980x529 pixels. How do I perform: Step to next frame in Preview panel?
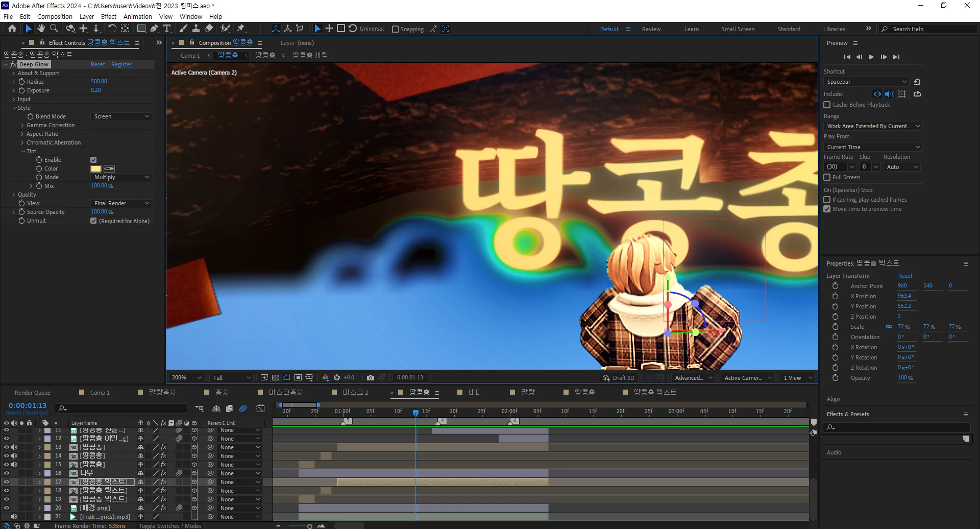pos(884,57)
